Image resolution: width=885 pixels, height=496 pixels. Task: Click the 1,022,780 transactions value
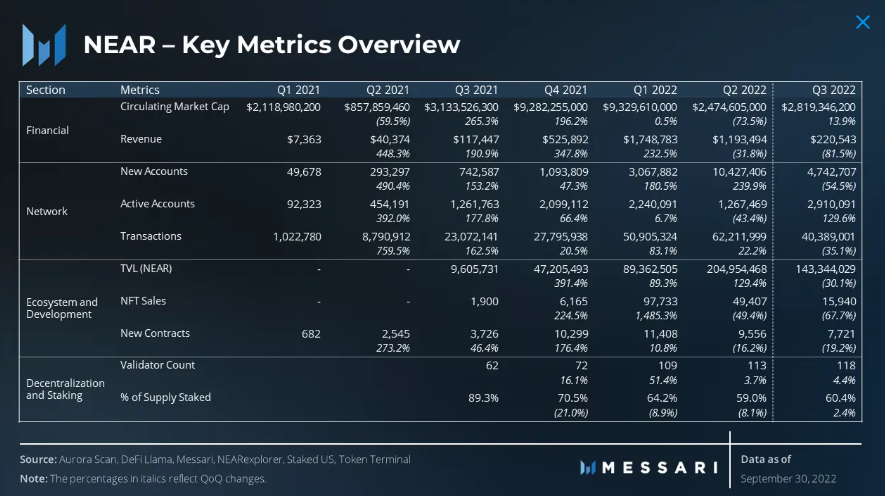point(297,237)
